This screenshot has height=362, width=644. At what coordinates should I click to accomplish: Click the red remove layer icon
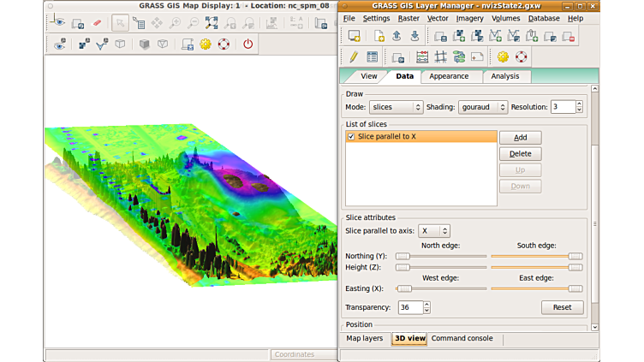[x=569, y=36]
